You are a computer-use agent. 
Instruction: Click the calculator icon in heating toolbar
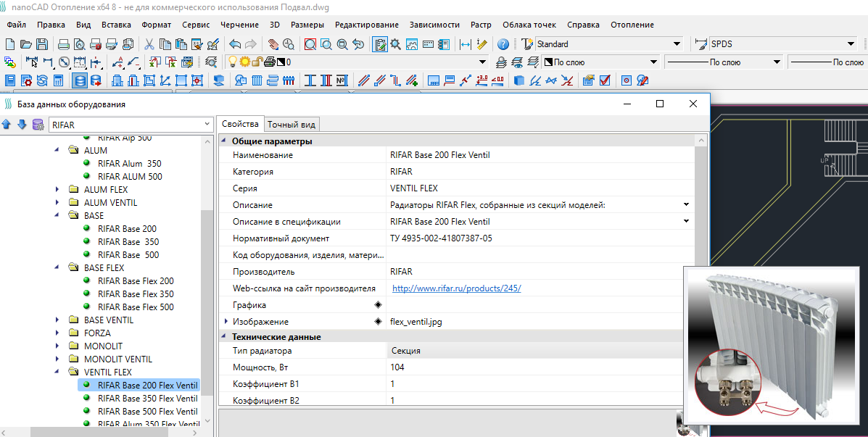(59, 80)
